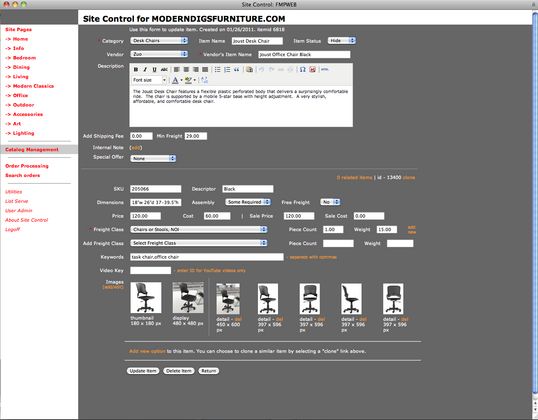Select the display chair image thumbnail
The image size is (538, 420).
click(x=188, y=298)
